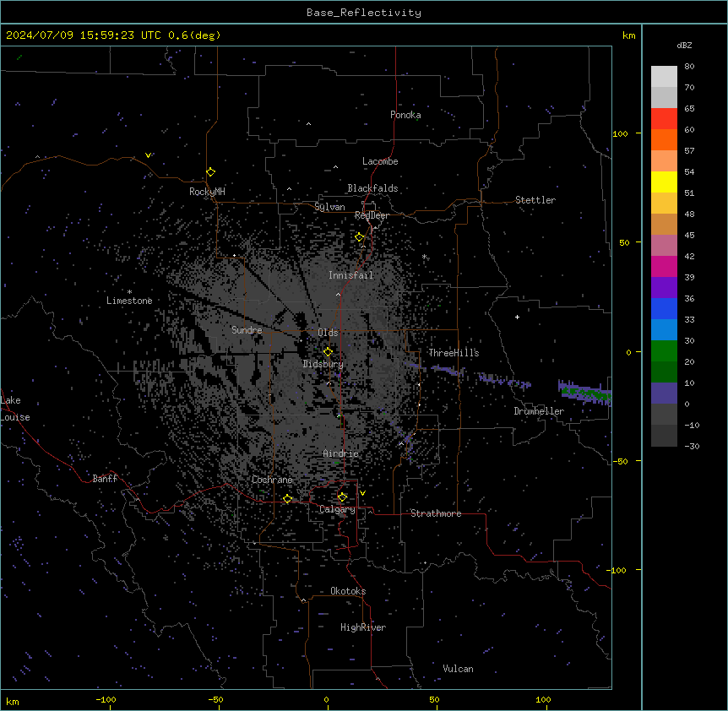Click the Blackfalds label
Image resolution: width=728 pixels, height=711 pixels.
pos(372,188)
